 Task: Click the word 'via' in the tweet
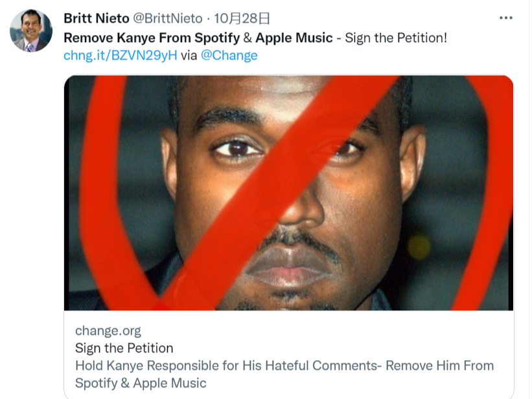click(189, 55)
